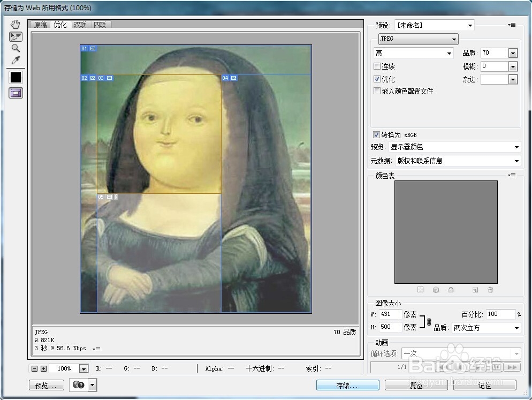
Task: Click the 记住 remember button
Action: (x=485, y=385)
